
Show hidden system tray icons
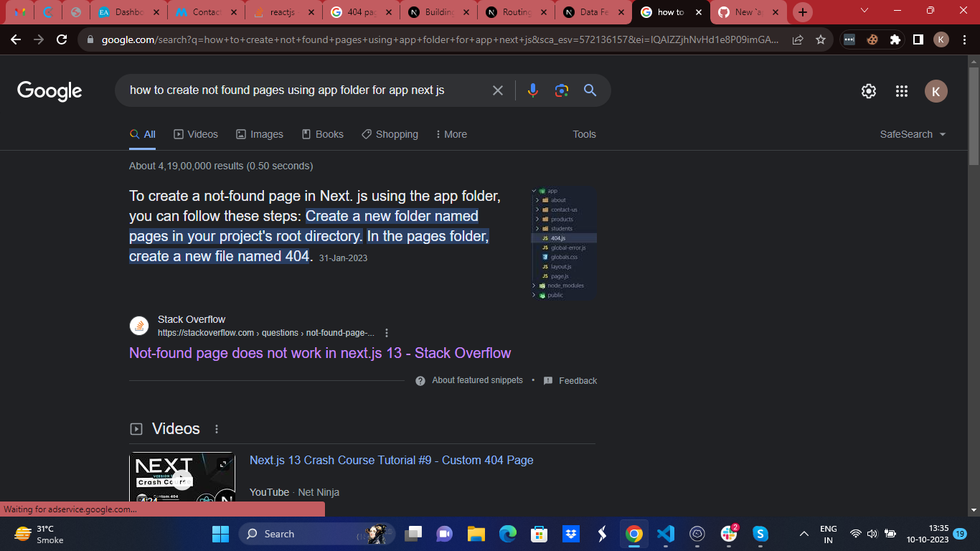point(804,534)
